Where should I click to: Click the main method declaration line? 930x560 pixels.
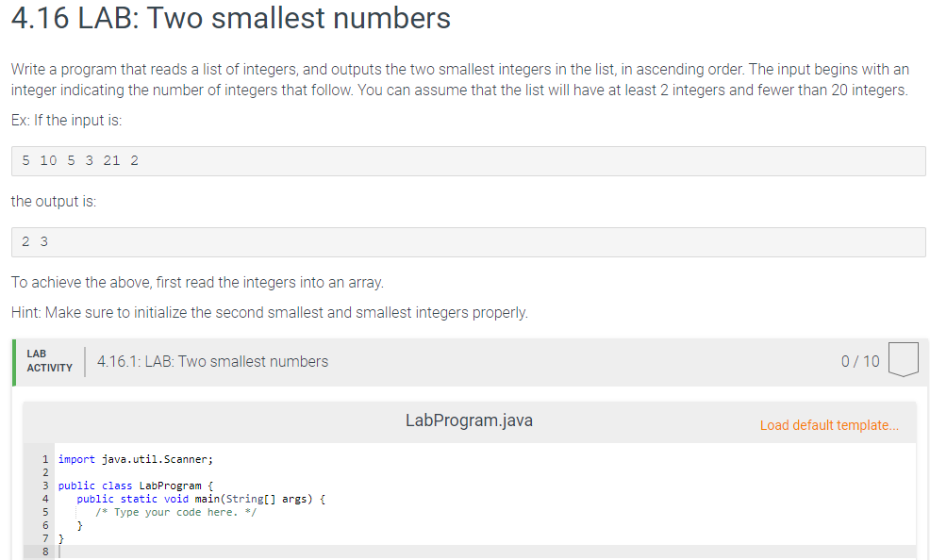point(201,499)
